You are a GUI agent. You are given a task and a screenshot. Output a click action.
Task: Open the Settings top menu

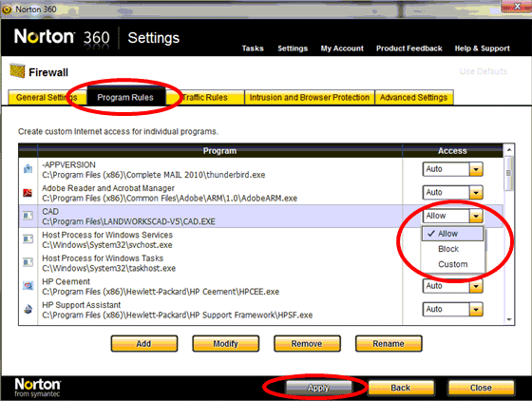(293, 48)
